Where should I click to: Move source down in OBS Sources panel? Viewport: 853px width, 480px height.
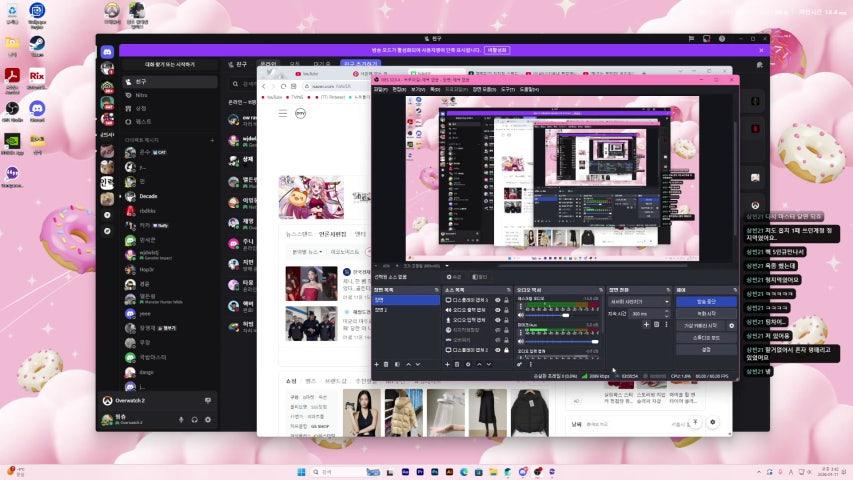(489, 364)
